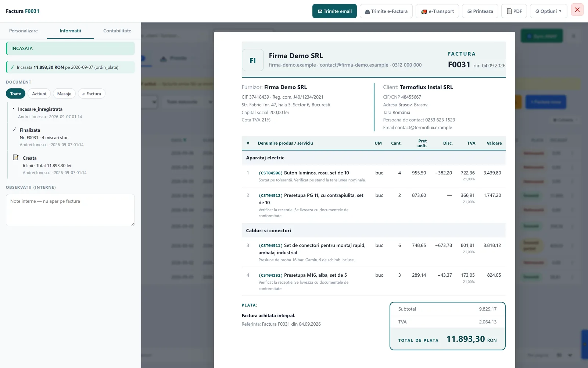
Task: Click the checkmark icon beside Finalizata
Action: pos(14,130)
